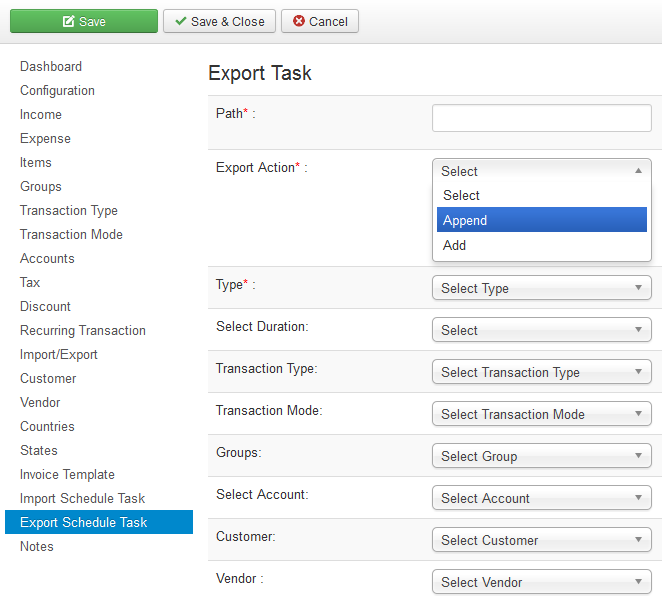
Task: Open Customer in the sidebar
Action: click(48, 379)
